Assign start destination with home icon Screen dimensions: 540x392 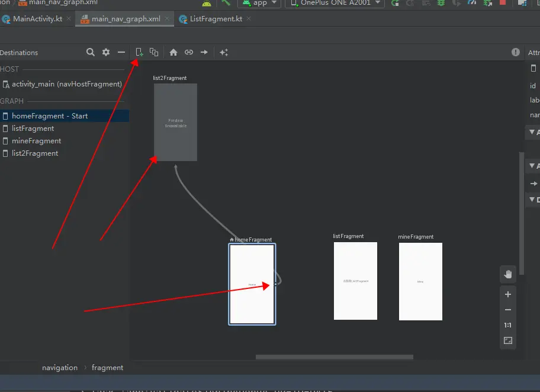pyautogui.click(x=173, y=52)
